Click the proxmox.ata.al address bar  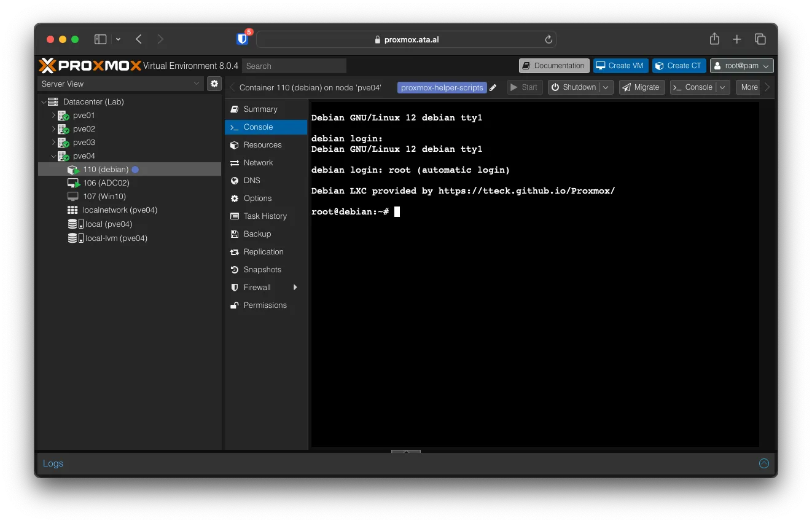pyautogui.click(x=406, y=39)
